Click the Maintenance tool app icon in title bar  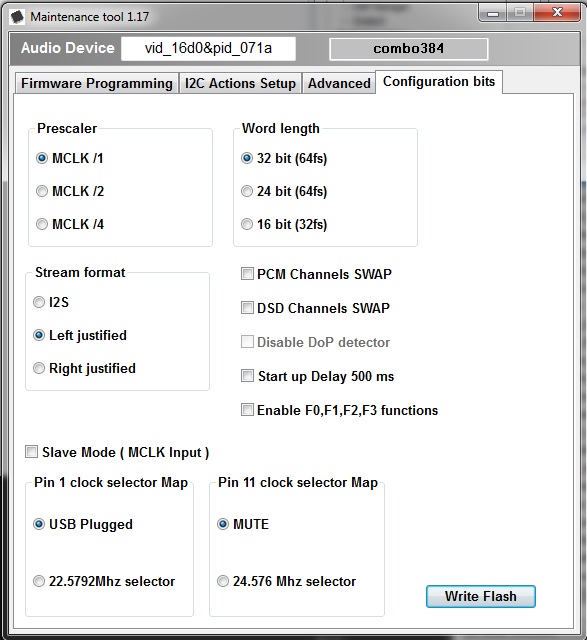[18, 17]
